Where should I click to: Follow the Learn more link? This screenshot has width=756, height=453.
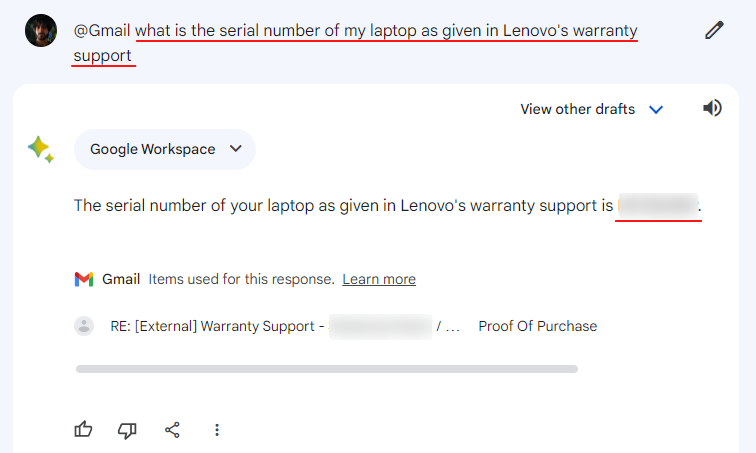point(379,279)
